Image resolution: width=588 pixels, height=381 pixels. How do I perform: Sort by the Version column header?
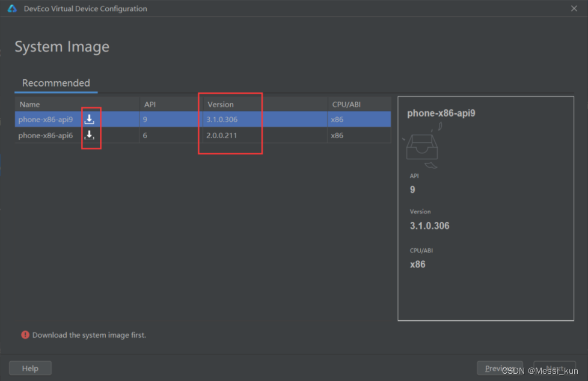click(265, 104)
